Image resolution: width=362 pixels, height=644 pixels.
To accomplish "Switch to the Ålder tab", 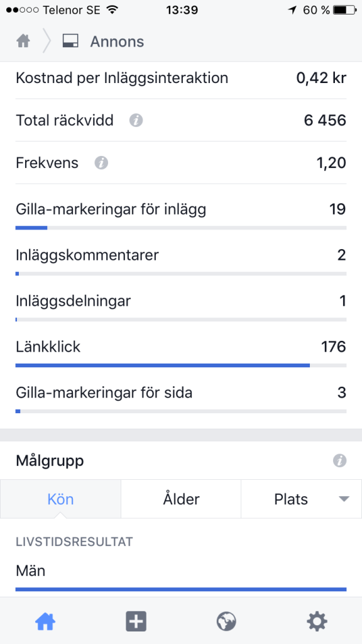I will (x=181, y=499).
